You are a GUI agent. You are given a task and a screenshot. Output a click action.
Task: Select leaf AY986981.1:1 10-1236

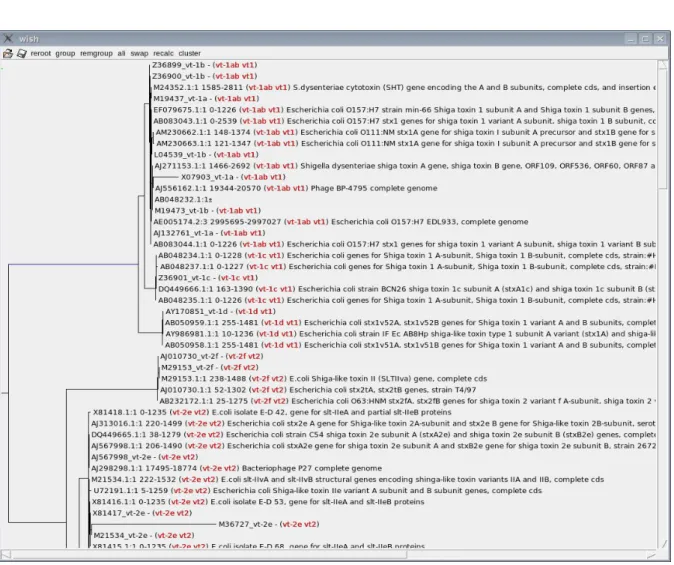point(210,333)
